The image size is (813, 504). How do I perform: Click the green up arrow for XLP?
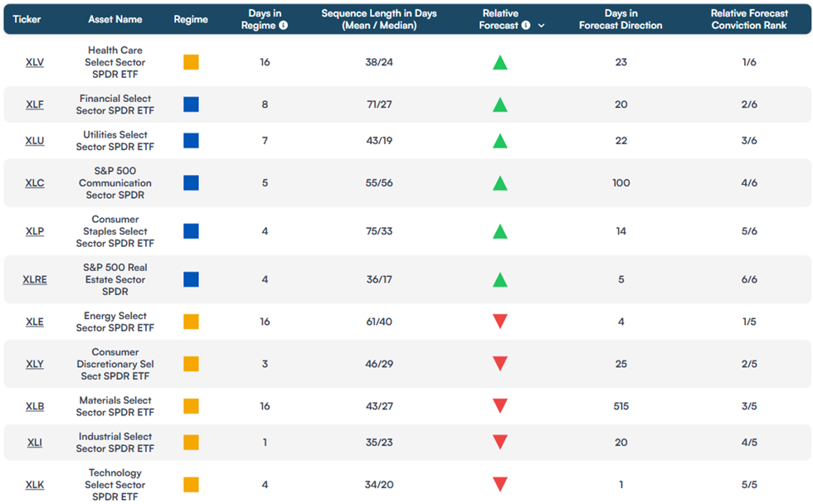[499, 231]
